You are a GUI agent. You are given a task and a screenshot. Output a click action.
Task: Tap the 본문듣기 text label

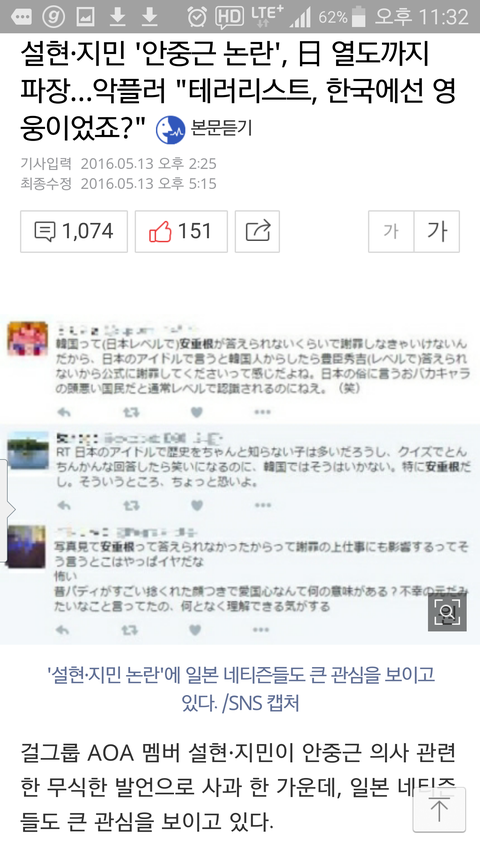(221, 128)
